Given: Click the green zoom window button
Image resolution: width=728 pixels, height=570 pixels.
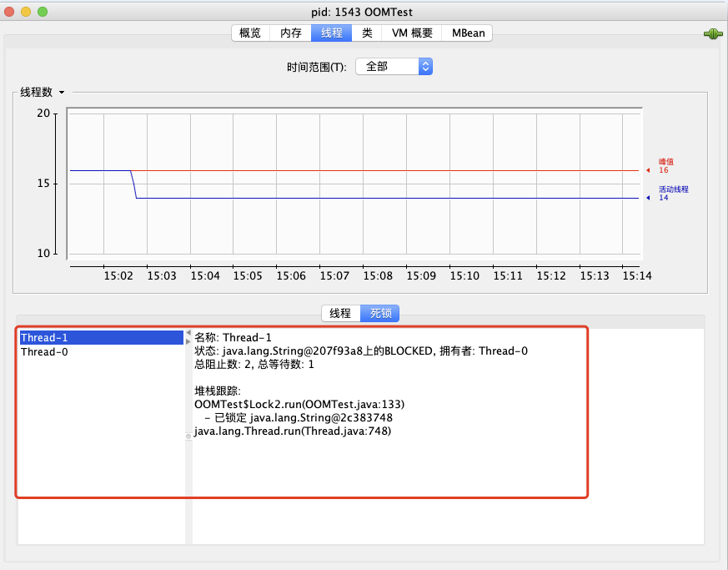Looking at the screenshot, I should tap(43, 12).
